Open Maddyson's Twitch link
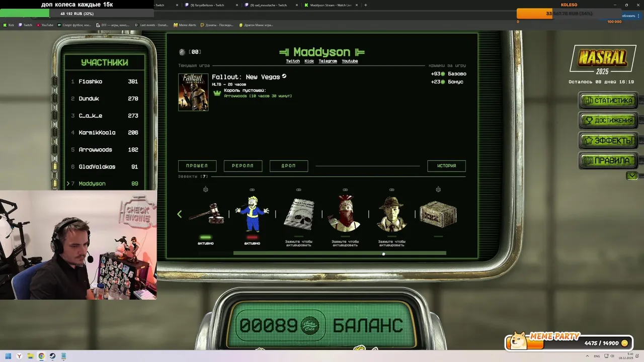 click(293, 61)
